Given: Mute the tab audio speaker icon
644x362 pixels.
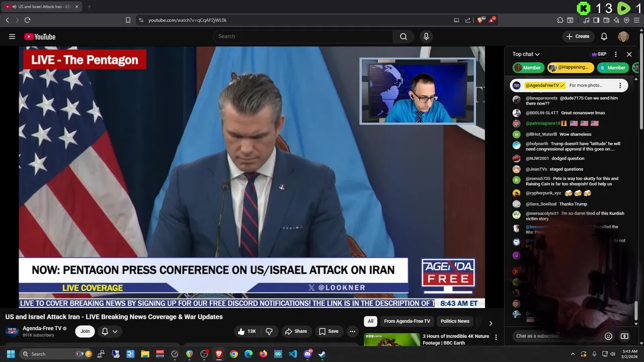Looking at the screenshot, I should pyautogui.click(x=15, y=7).
